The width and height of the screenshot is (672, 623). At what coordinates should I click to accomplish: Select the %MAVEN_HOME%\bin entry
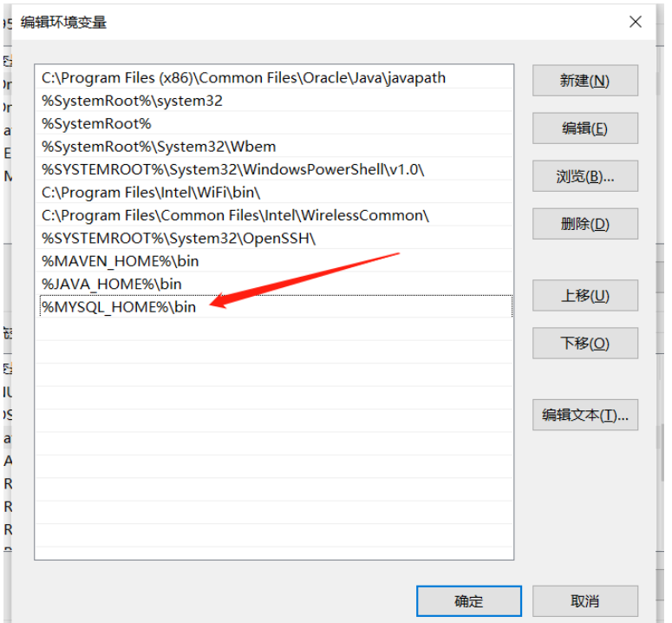pyautogui.click(x=274, y=261)
